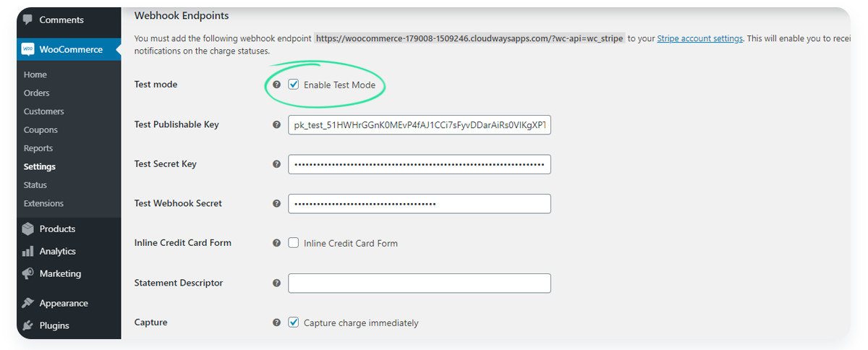Viewport: 868px width, 350px height.
Task: Click the Plugins plug icon
Action: [28, 325]
